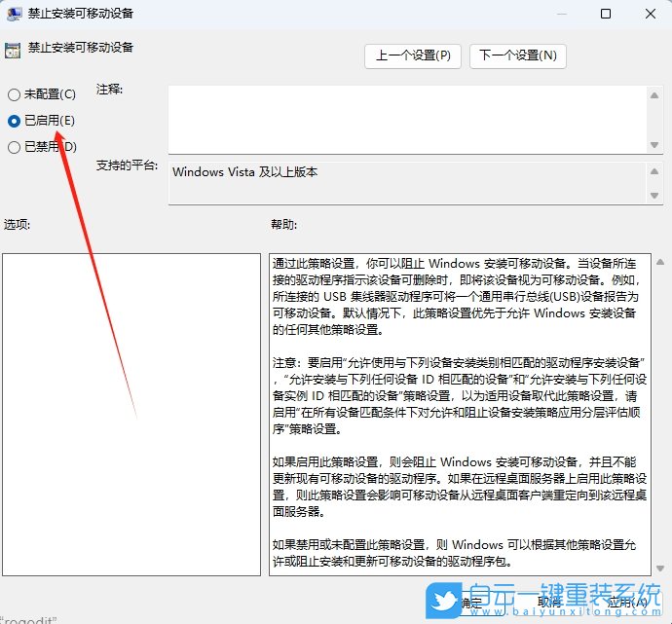Screen dimensions: 672x624
Task: Click comment box scroll up arrow
Action: 654,95
